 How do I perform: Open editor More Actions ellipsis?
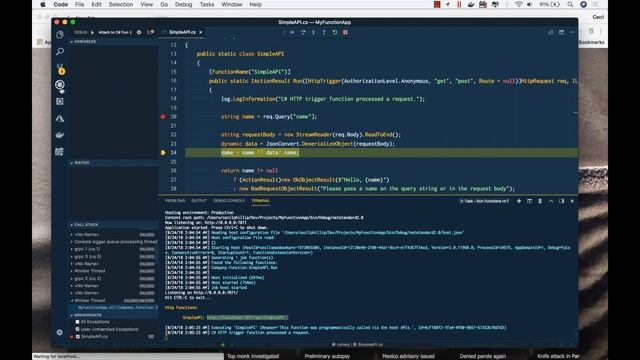[572, 32]
